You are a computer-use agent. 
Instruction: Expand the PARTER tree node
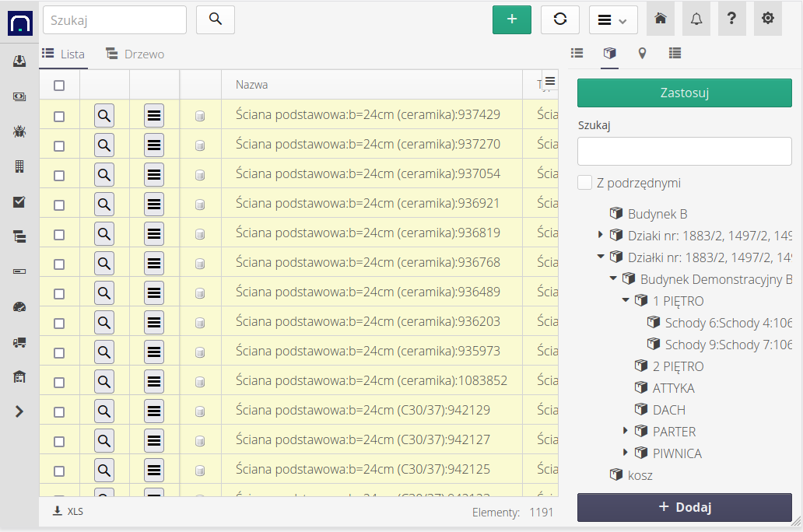(626, 431)
